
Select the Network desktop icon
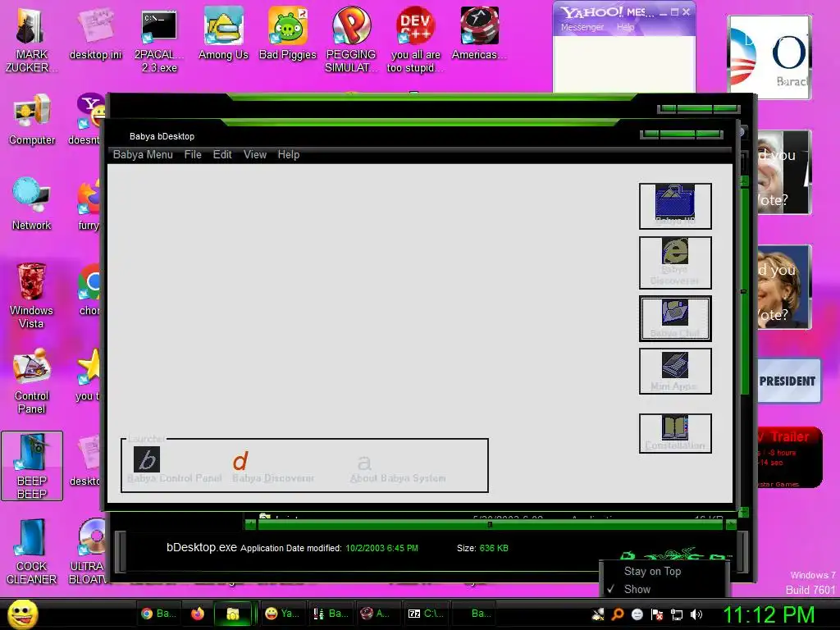(32, 204)
